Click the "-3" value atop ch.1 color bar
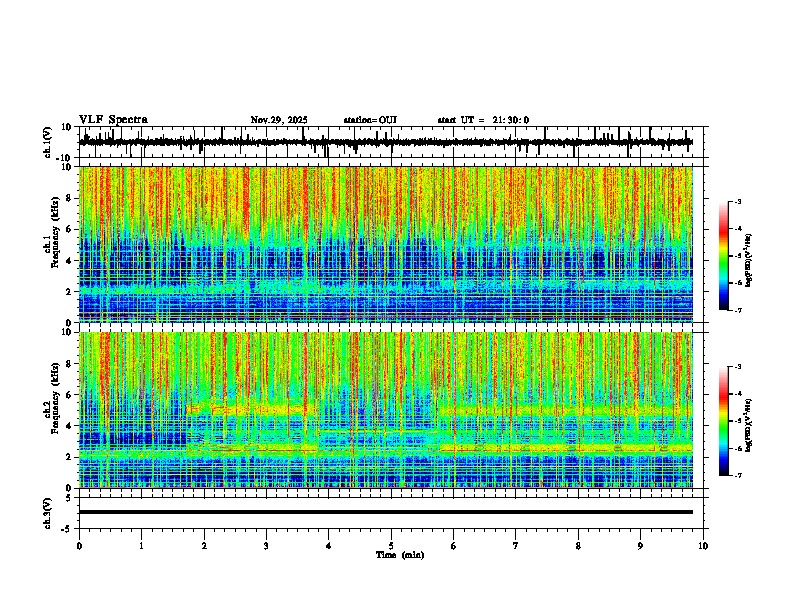The width and height of the screenshot is (792, 612). (x=738, y=201)
